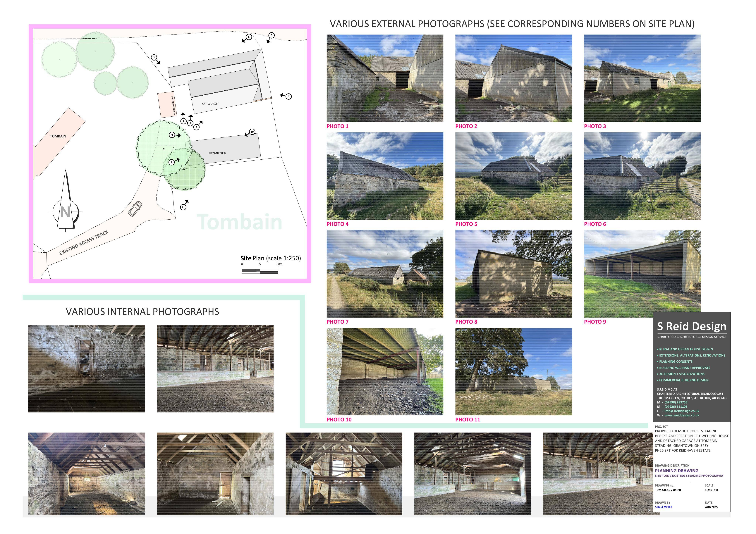This screenshot has height=534, width=756.
Task: Click circled marker 8 inside tree canopy
Action: (x=171, y=162)
